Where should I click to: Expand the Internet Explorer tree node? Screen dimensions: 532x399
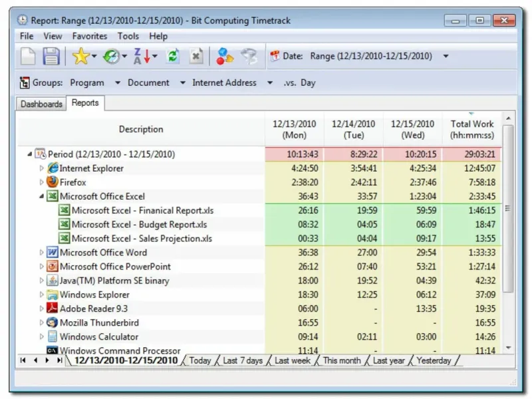point(42,168)
